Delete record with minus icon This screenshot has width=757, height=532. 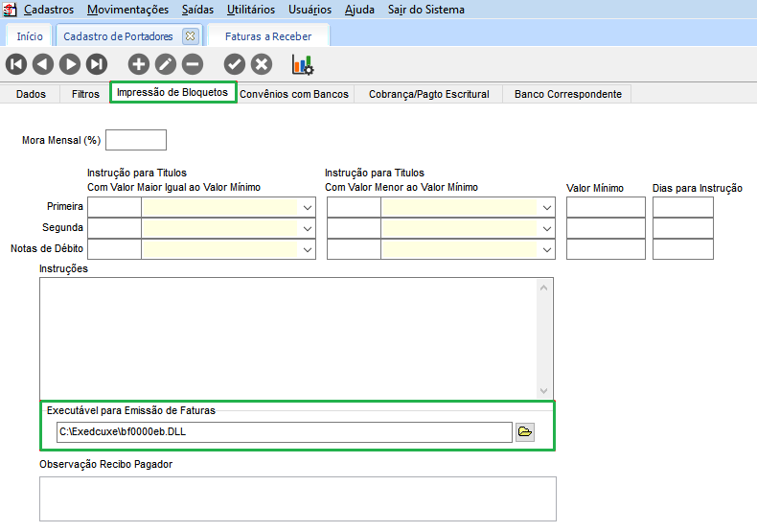[193, 64]
